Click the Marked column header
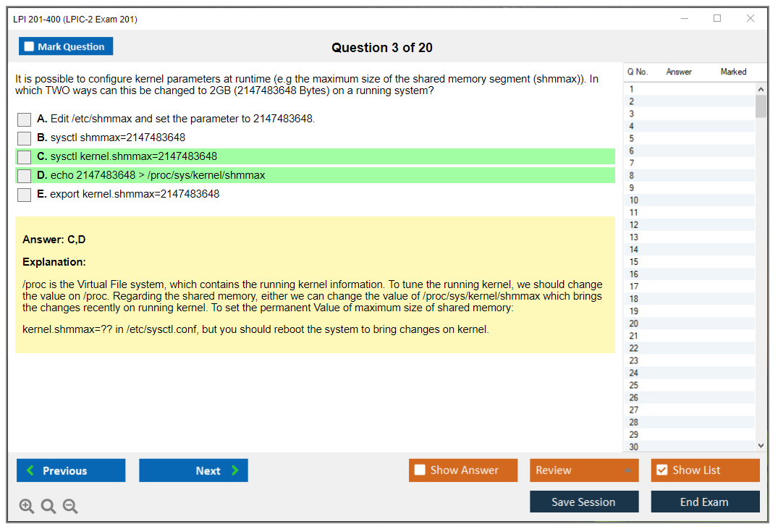The height and width of the screenshot is (532, 778). coord(733,72)
